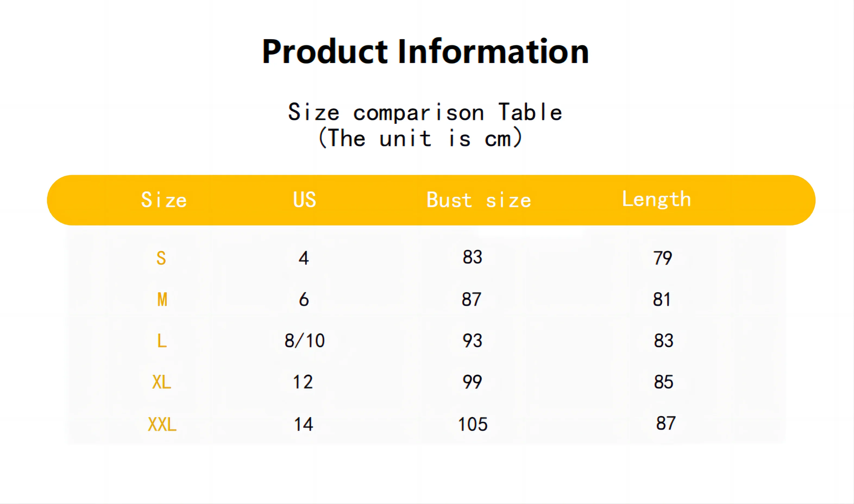Screen dimensions: 854x504
Task: Select the Bust size column header
Action: click(479, 200)
